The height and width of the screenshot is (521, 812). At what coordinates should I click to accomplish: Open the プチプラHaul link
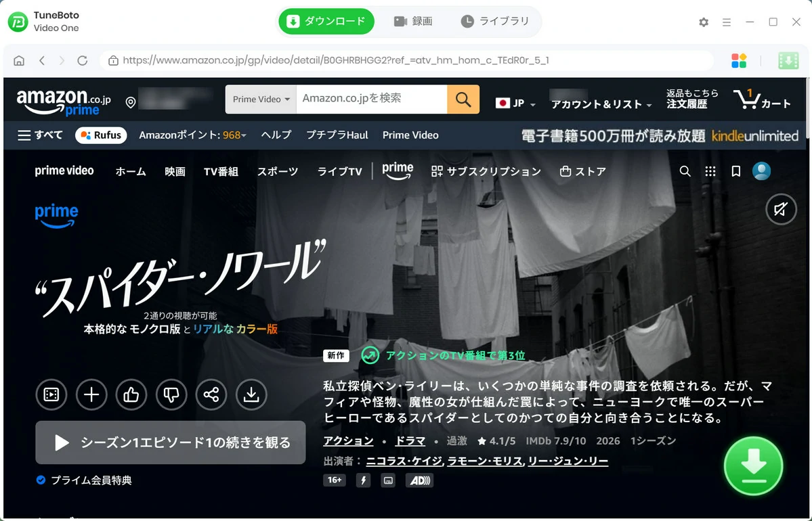[337, 135]
